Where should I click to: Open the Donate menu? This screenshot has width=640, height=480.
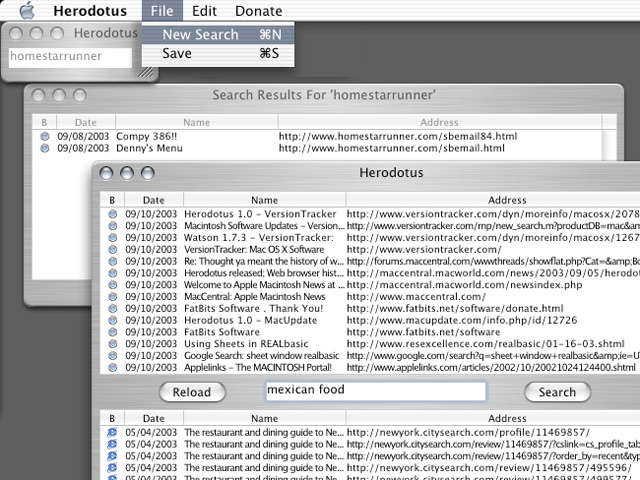pyautogui.click(x=258, y=11)
